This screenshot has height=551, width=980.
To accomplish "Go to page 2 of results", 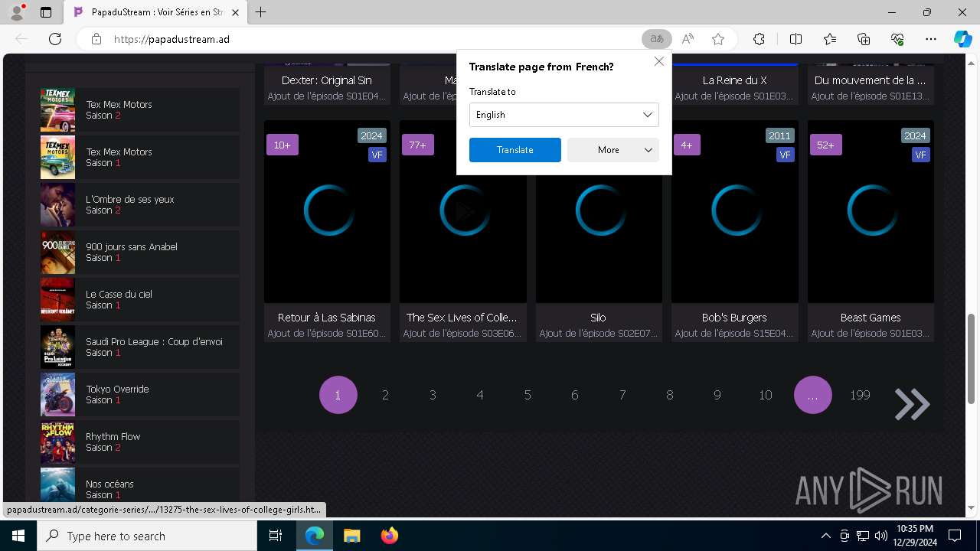I will (385, 395).
